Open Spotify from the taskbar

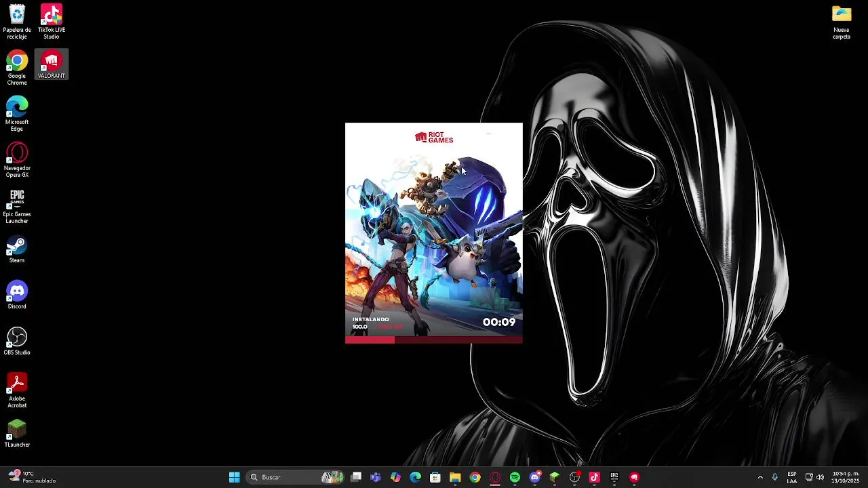515,477
